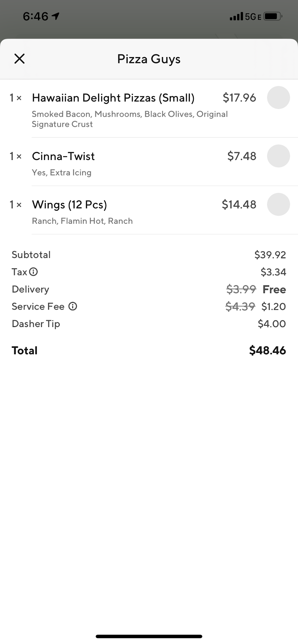Tap the Pizza Guys title

(149, 59)
